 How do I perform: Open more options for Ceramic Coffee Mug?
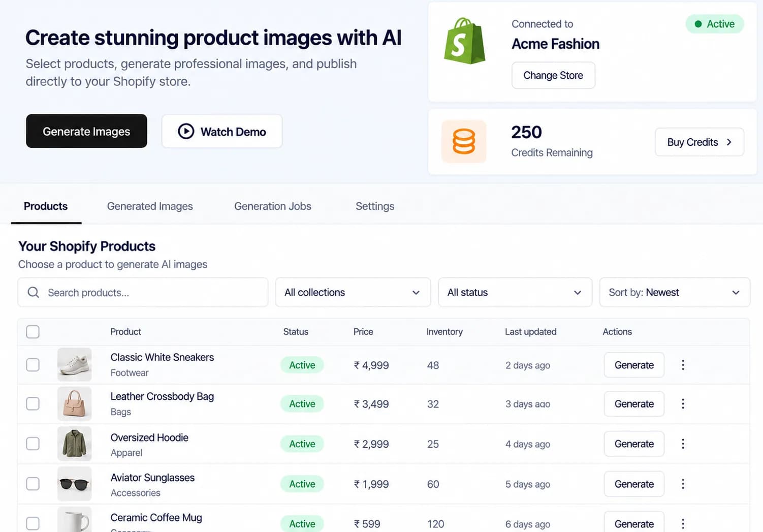(683, 523)
